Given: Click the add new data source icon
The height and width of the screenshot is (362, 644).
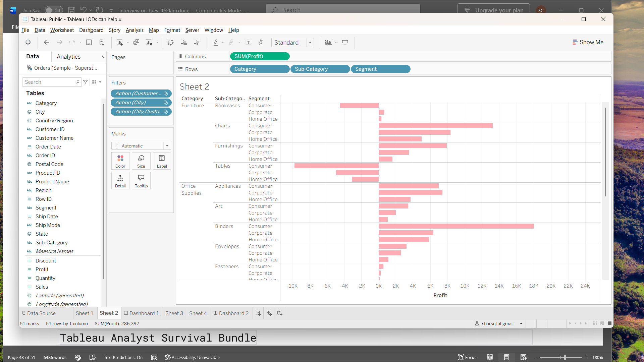Looking at the screenshot, I should (x=102, y=42).
